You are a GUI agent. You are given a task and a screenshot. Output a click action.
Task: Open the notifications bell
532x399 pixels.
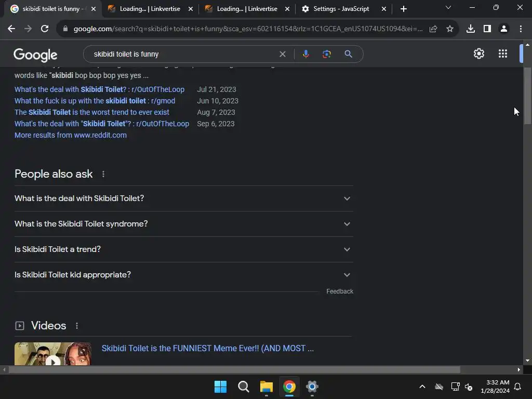[x=517, y=387]
